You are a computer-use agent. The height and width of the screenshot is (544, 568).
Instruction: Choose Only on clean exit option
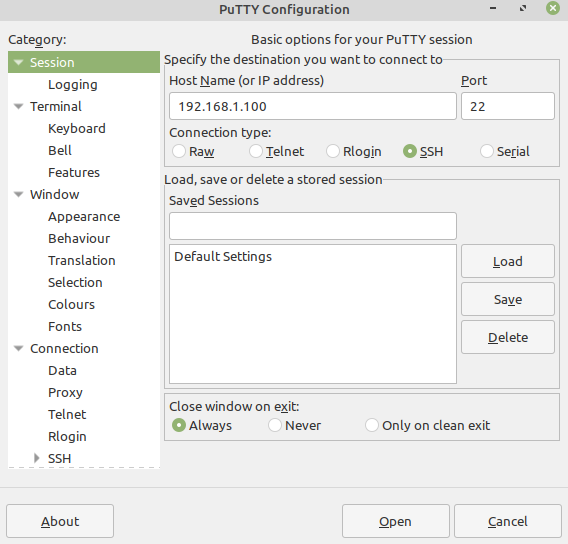372,425
